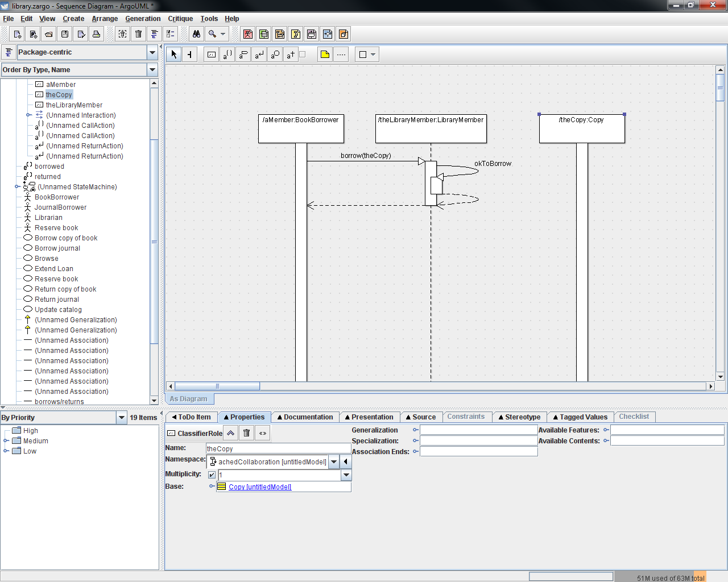Select the Broom alignment tool
The image size is (728, 582).
point(189,55)
